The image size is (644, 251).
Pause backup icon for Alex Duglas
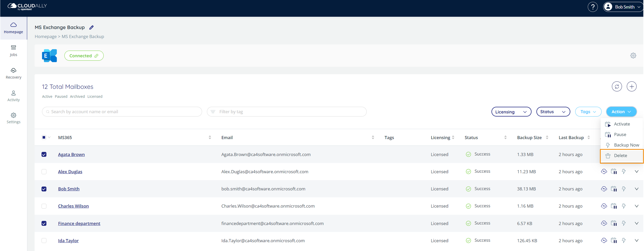[x=614, y=172]
